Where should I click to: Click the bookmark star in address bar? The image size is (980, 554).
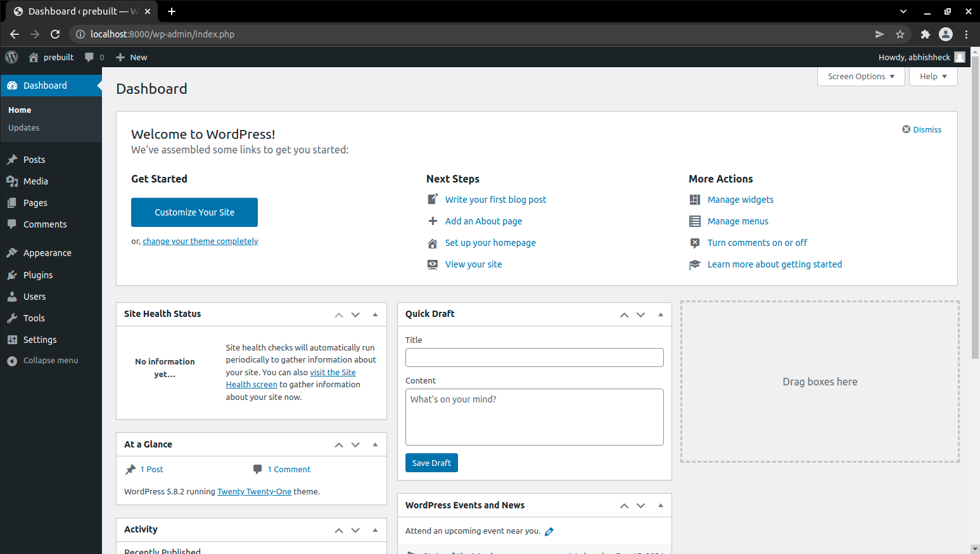coord(900,34)
